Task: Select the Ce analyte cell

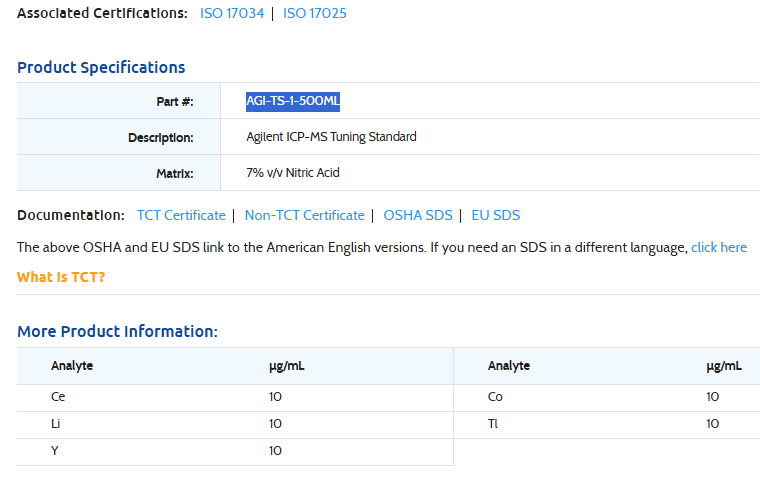Action: point(58,397)
